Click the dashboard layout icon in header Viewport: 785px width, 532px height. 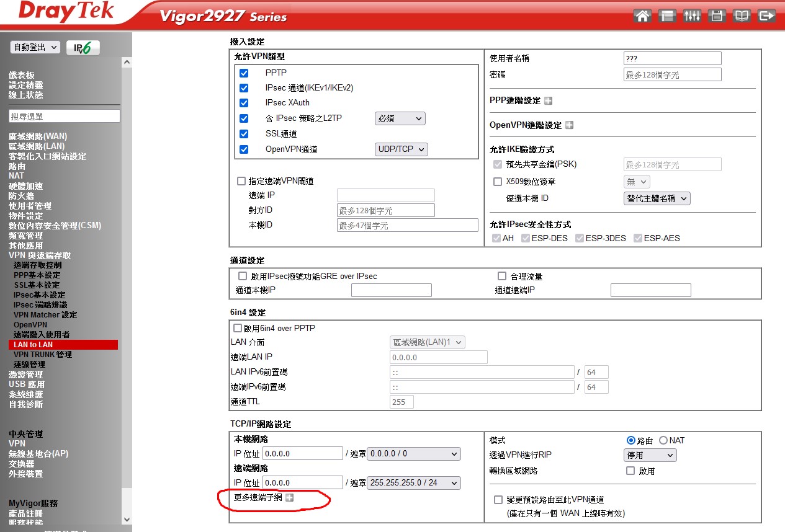tap(666, 16)
